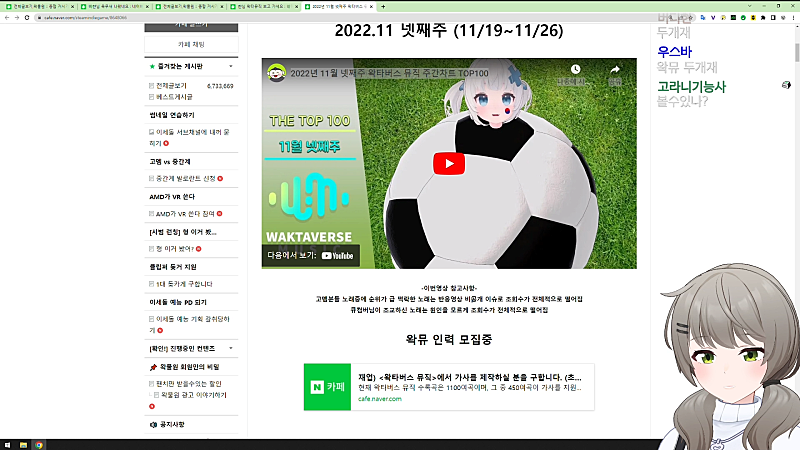Click the browser side panel icon
This screenshot has height=450, width=800.
coord(773,17)
